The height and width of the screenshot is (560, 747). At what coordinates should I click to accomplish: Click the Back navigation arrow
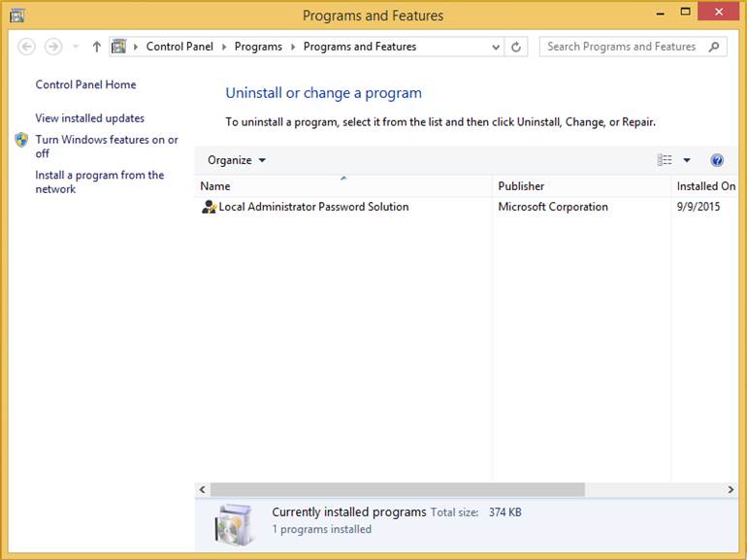pos(27,47)
